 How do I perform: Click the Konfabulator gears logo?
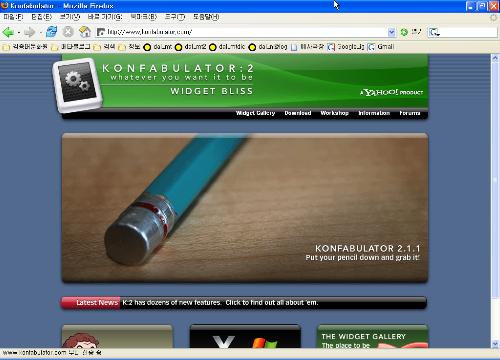(78, 85)
